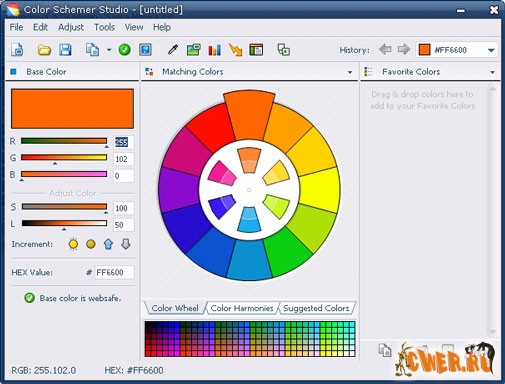Select inner light orange matching color wedge
505x384 pixels.
pos(249,160)
